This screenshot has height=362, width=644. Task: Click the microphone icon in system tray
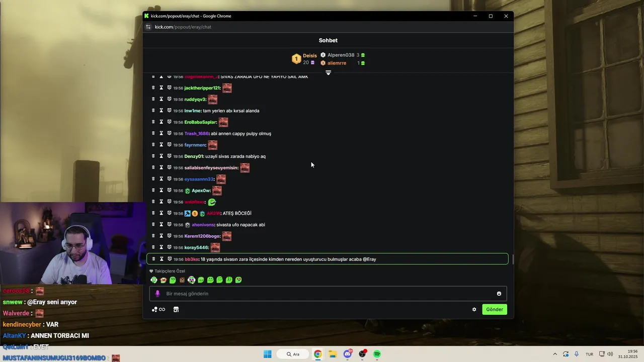click(577, 354)
